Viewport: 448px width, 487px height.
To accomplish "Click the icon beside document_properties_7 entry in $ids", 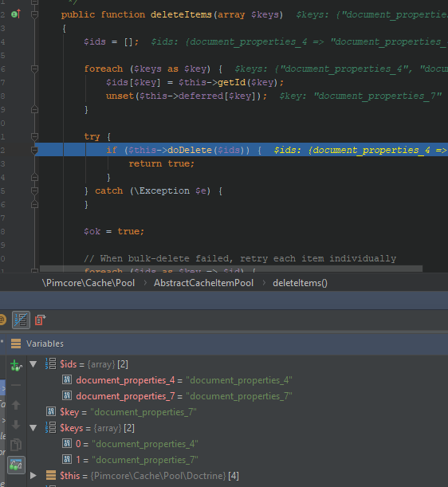I will point(67,395).
